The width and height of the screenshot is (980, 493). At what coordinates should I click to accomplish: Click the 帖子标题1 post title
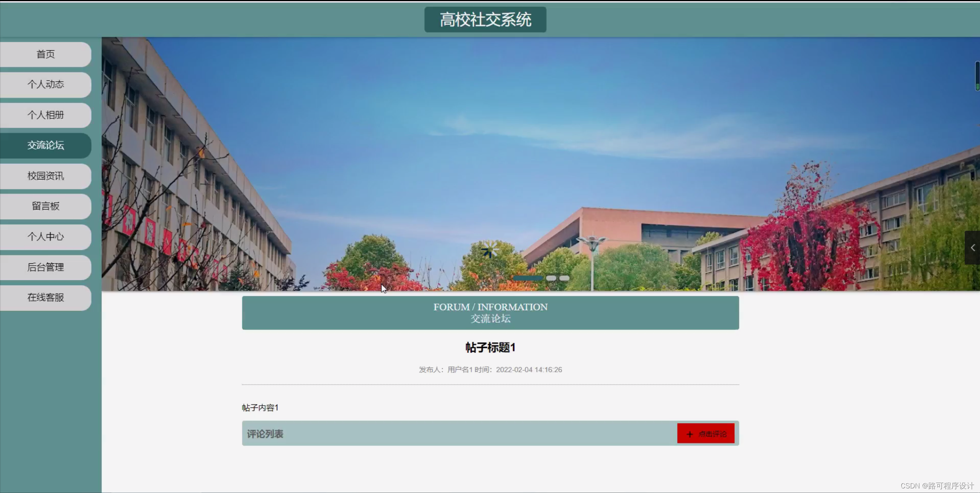(490, 347)
